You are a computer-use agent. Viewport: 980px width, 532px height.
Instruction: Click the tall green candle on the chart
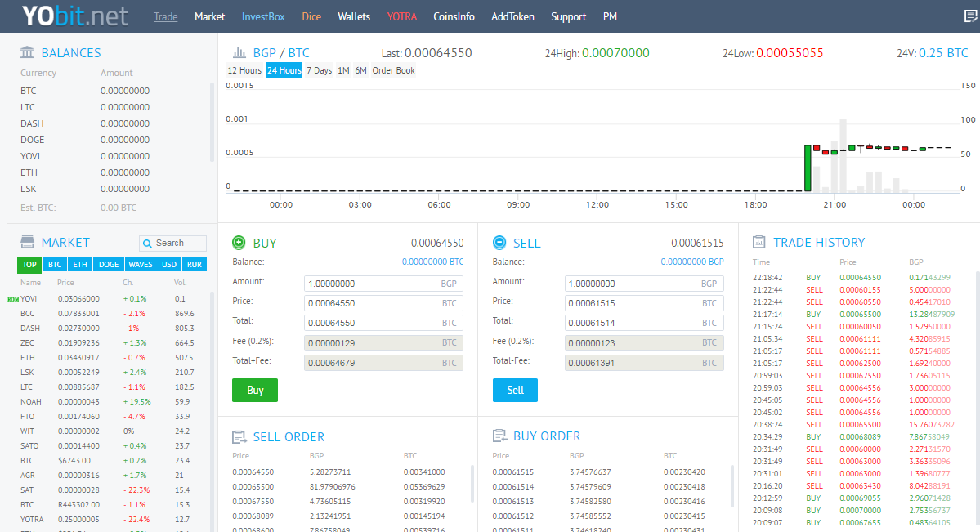pyautogui.click(x=808, y=168)
